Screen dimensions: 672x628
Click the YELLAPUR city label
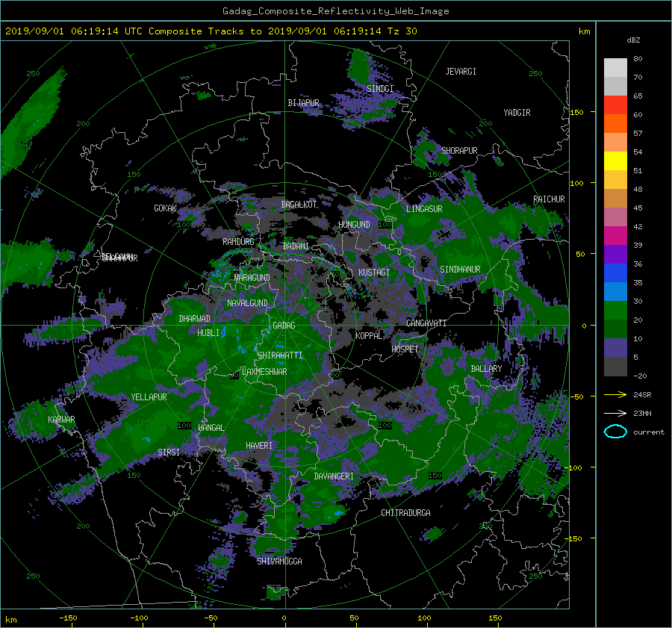149,397
